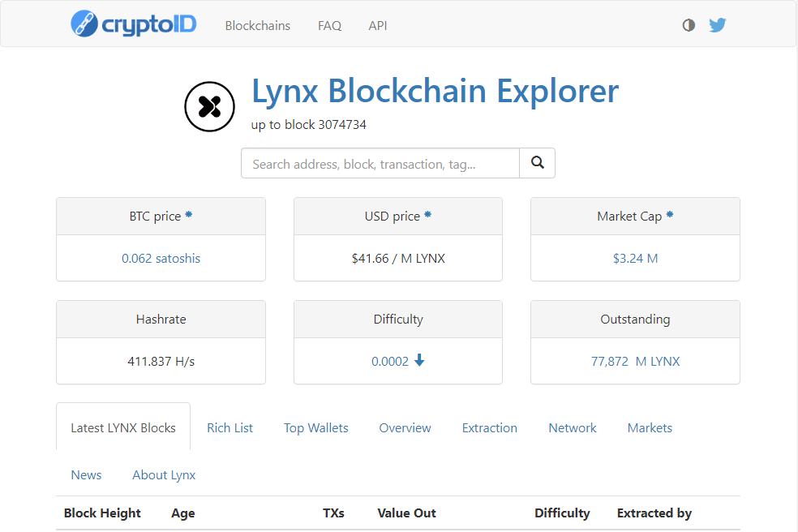798x532 pixels.
Task: Click the Outstanding card heading
Action: click(635, 320)
